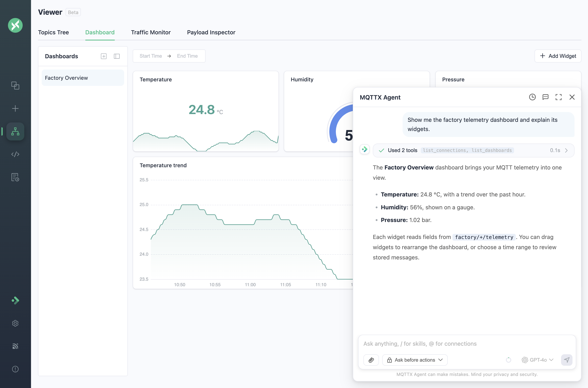This screenshot has height=388, width=588.
Task: Click the Beta badge next to Viewer
Action: (x=73, y=12)
